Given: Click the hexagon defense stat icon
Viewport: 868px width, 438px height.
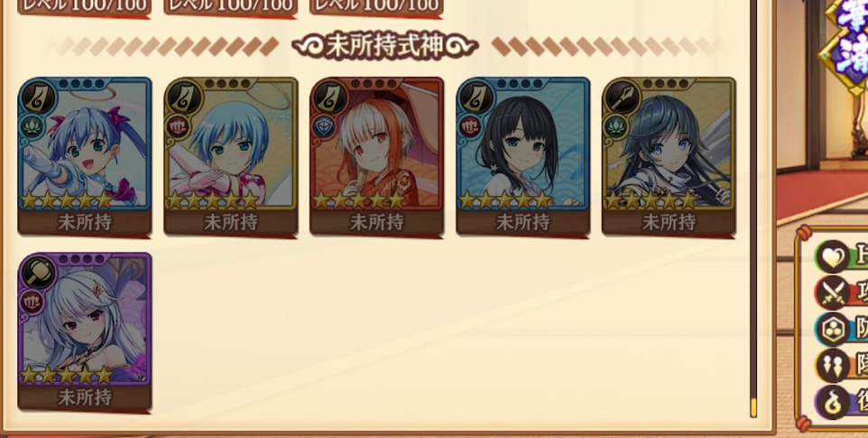Looking at the screenshot, I should 833,329.
